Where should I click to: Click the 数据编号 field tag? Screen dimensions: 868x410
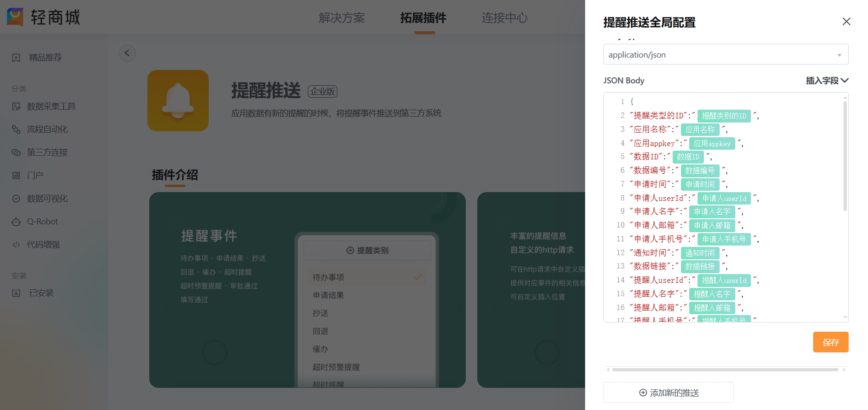point(700,170)
